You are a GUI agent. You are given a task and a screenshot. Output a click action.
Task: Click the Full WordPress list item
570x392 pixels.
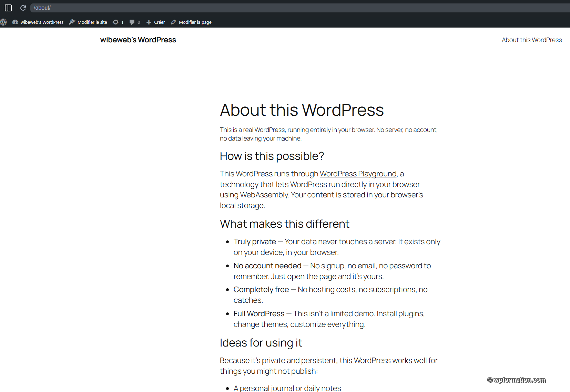click(x=329, y=319)
